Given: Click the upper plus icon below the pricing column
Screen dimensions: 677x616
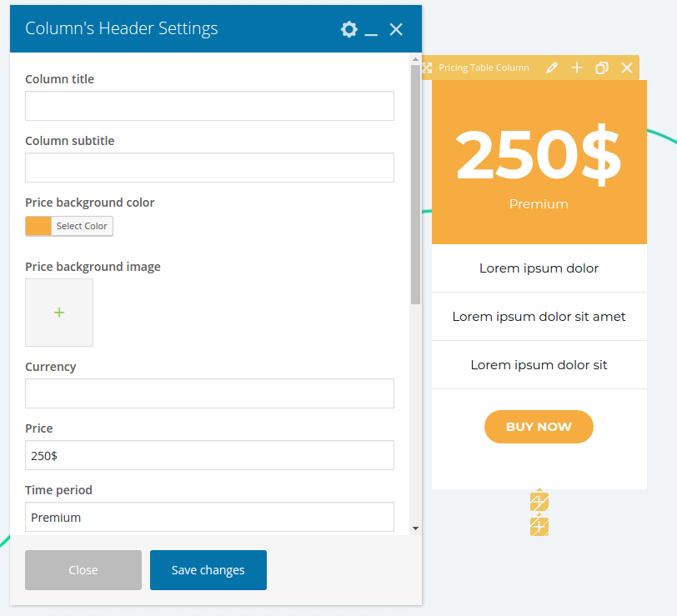Looking at the screenshot, I should (539, 502).
